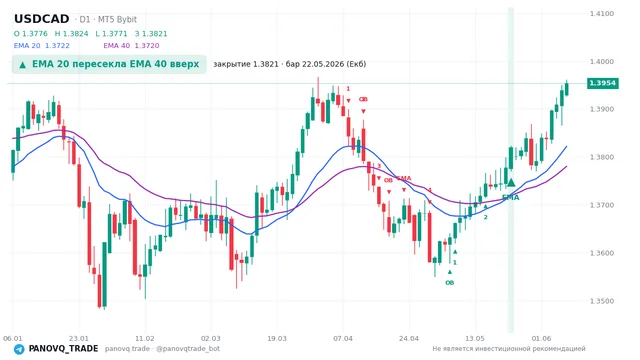Click the 13.05 date axis label
This screenshot has width=640, height=360.
[475, 338]
